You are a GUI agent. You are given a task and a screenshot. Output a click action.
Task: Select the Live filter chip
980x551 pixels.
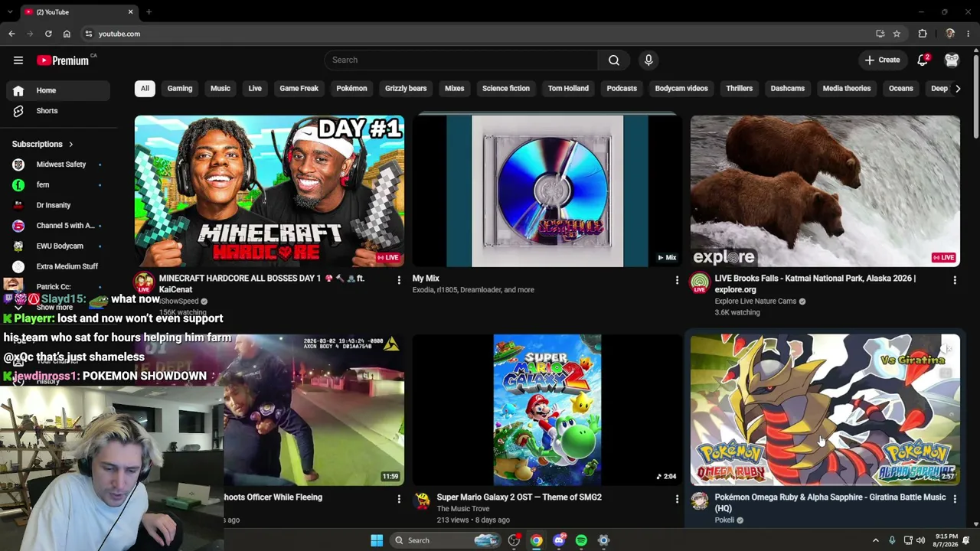(x=255, y=89)
